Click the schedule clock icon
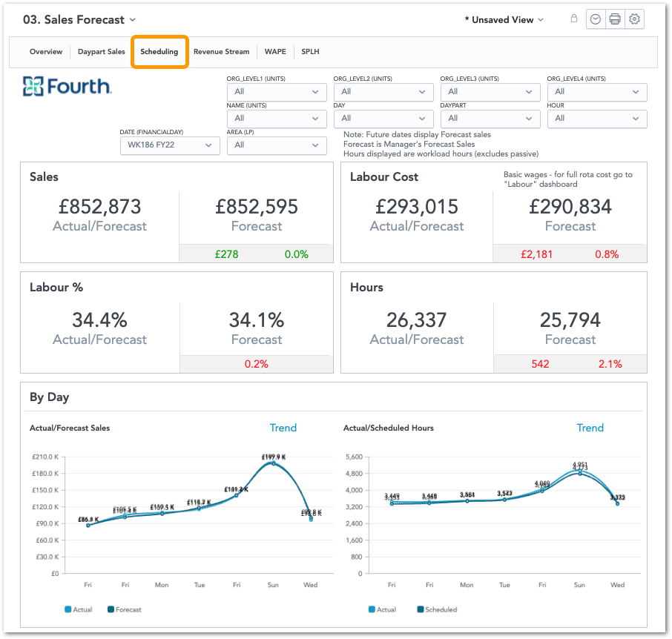The width and height of the screenshot is (672, 639). coord(595,20)
